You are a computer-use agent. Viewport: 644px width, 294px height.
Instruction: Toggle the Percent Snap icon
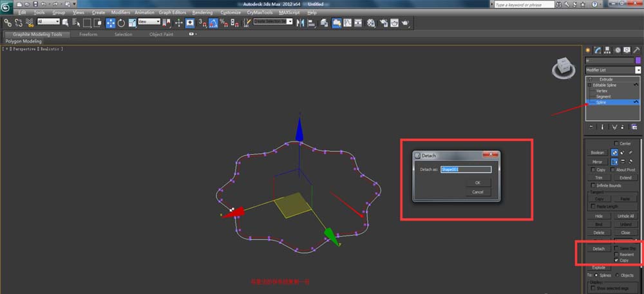click(x=224, y=23)
